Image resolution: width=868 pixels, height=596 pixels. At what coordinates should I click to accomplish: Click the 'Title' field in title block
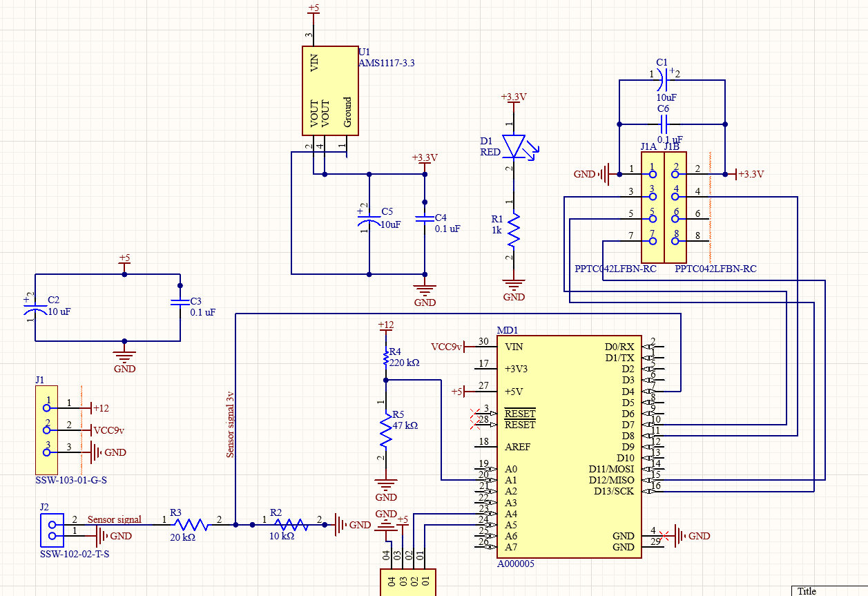pyautogui.click(x=807, y=591)
